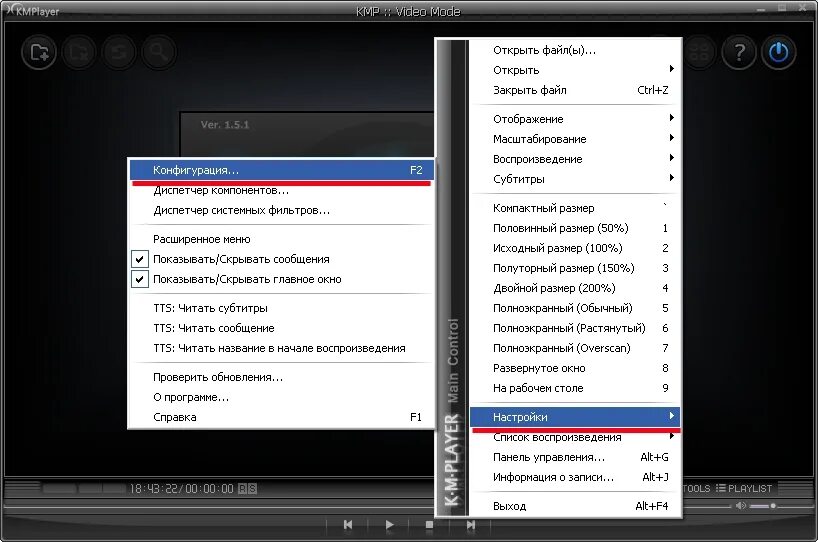
Task: Open Диспетчер компонентов...
Action: [x=281, y=190]
